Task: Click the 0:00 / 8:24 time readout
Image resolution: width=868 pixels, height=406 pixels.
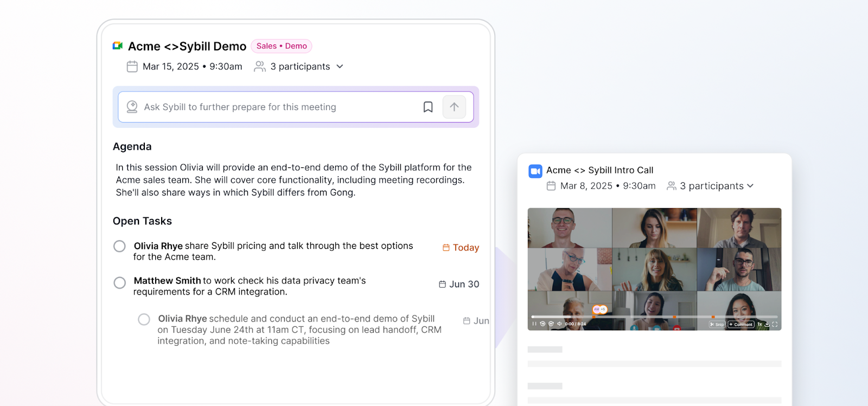Action: [x=575, y=324]
